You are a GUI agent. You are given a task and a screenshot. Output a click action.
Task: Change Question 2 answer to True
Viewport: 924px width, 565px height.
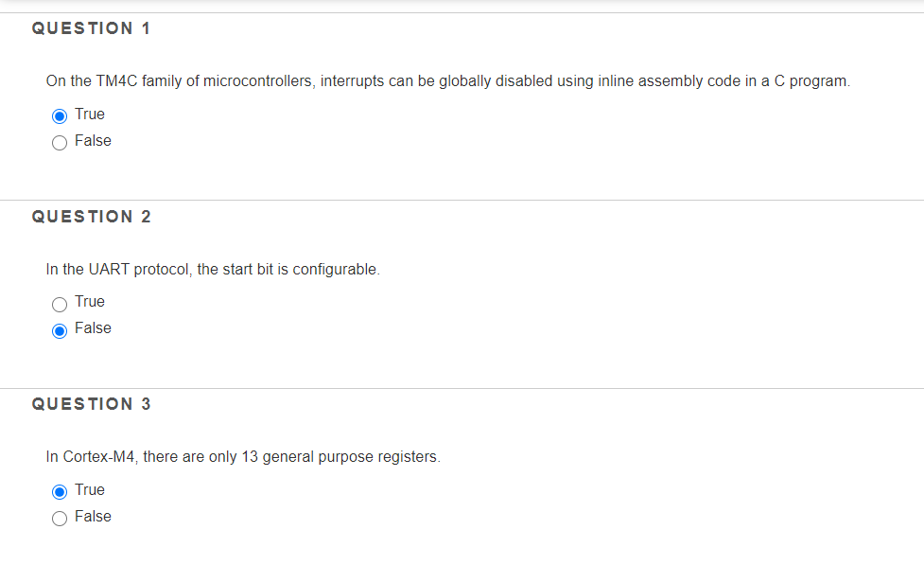tap(59, 302)
